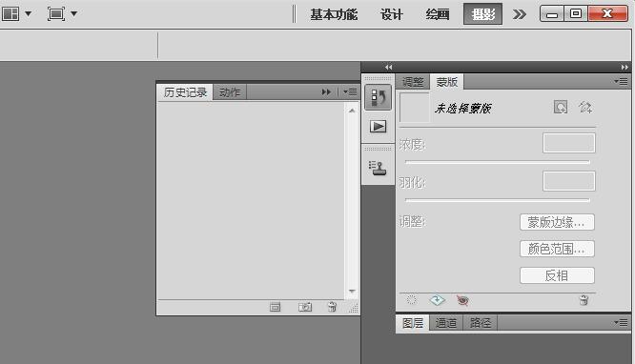Click the History panel scroll down arrow

352,292
